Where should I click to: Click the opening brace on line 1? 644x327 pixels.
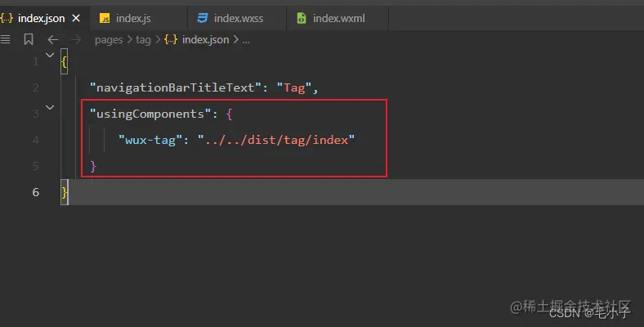(64, 61)
